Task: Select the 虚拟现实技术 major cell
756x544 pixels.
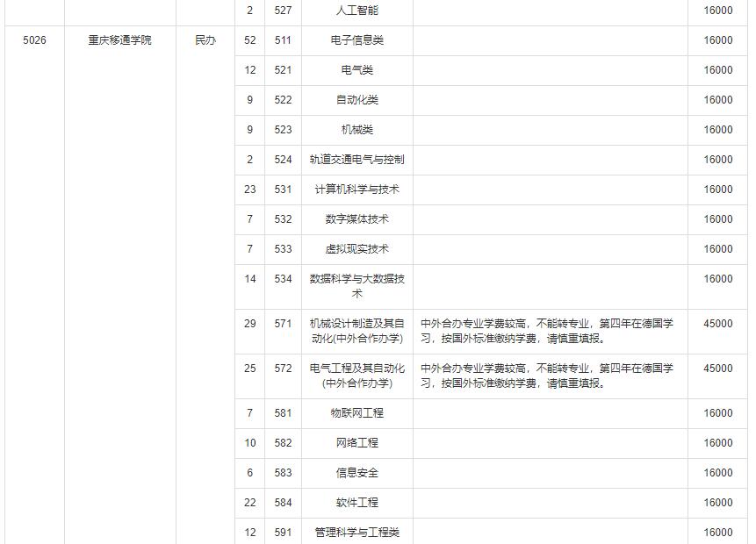Action: (x=356, y=249)
